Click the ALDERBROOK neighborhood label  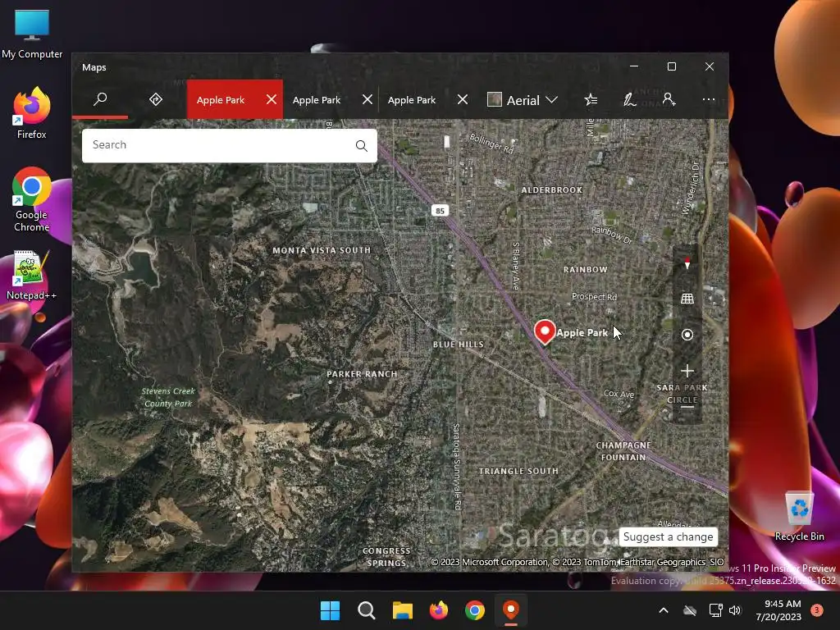552,189
